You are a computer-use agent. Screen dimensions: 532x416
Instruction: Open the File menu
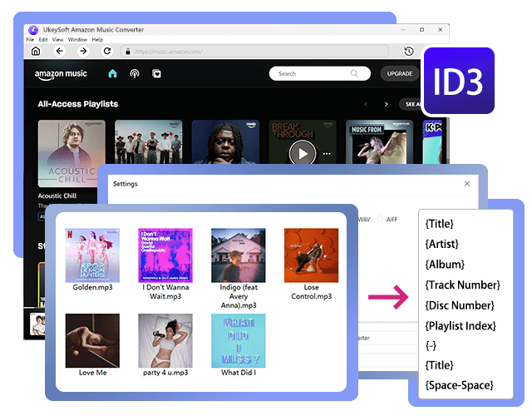pyautogui.click(x=30, y=40)
